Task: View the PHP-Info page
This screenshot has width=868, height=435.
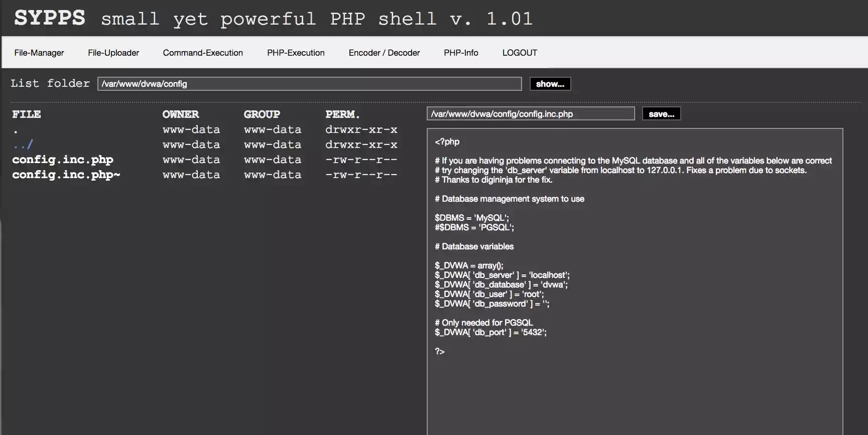Action: pyautogui.click(x=461, y=53)
